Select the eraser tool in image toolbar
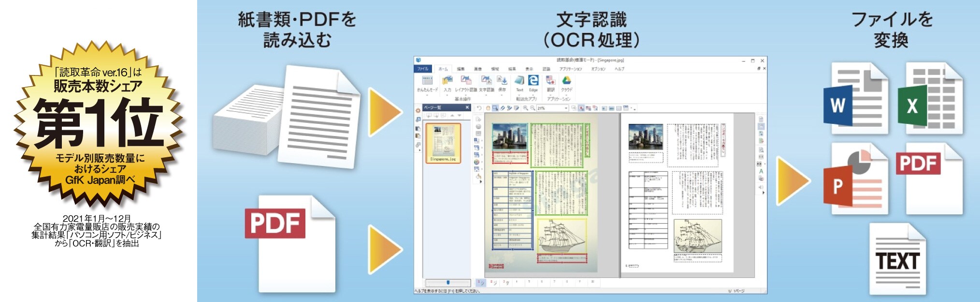The height and width of the screenshot is (302, 980). coord(503,108)
